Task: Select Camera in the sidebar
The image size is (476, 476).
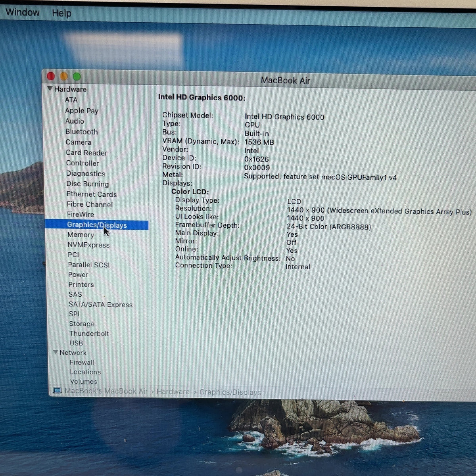Action: click(x=79, y=142)
